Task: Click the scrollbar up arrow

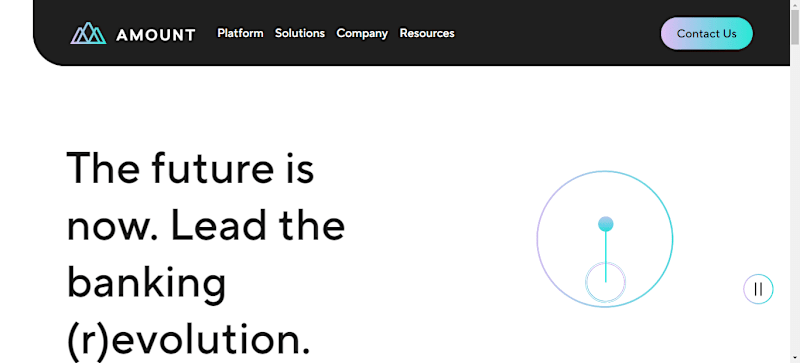Action: [x=795, y=4]
